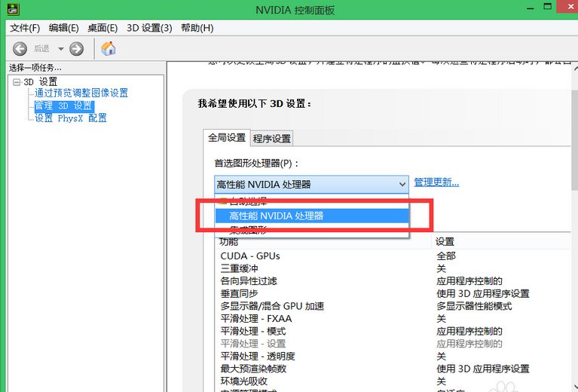Select 设置 PhysX 配置 in the task tree
The height and width of the screenshot is (392, 578).
pos(71,118)
